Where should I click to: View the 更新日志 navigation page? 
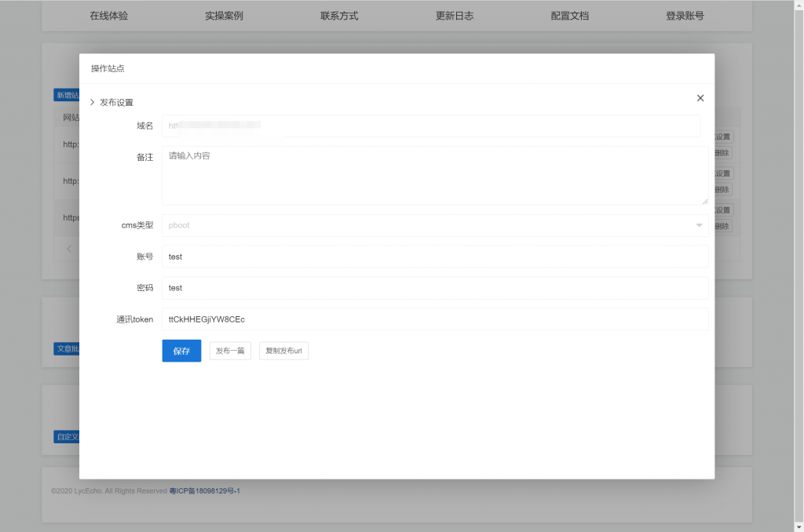coord(455,16)
